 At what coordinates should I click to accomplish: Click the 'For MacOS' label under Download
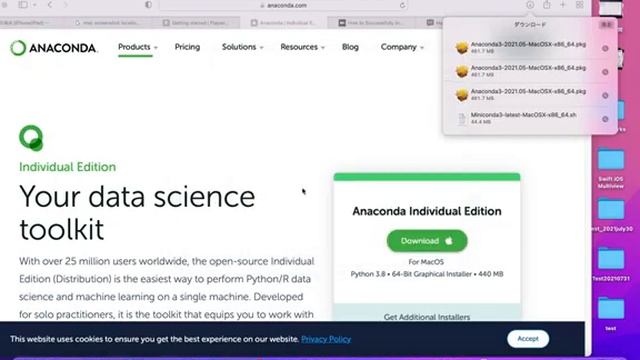click(x=426, y=262)
